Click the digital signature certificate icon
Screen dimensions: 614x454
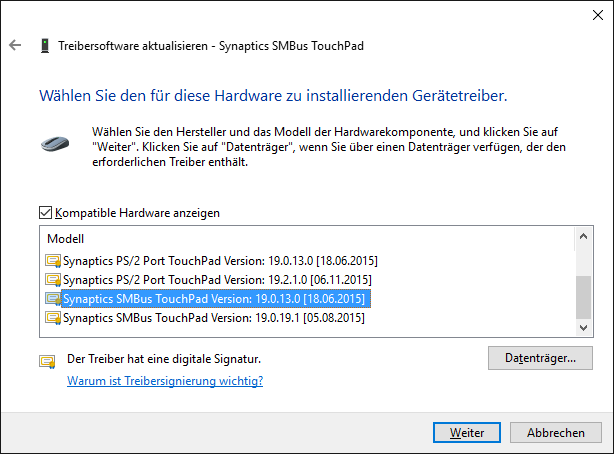(47, 361)
